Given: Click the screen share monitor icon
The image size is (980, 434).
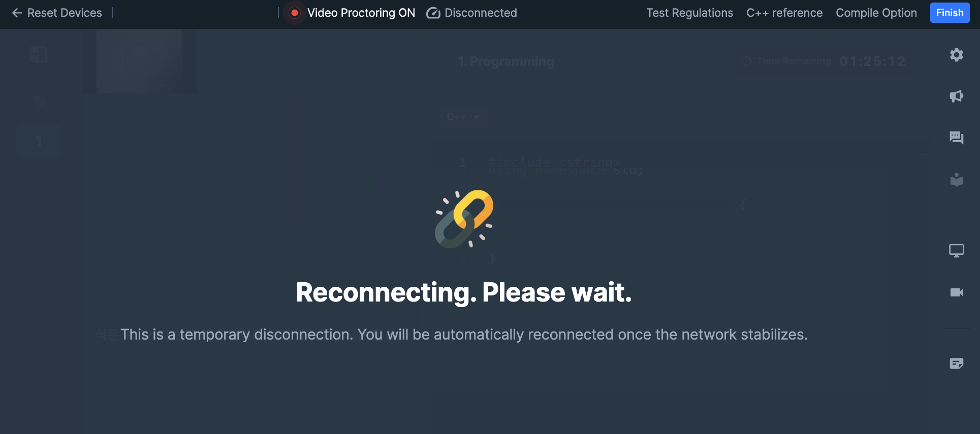Looking at the screenshot, I should (957, 251).
